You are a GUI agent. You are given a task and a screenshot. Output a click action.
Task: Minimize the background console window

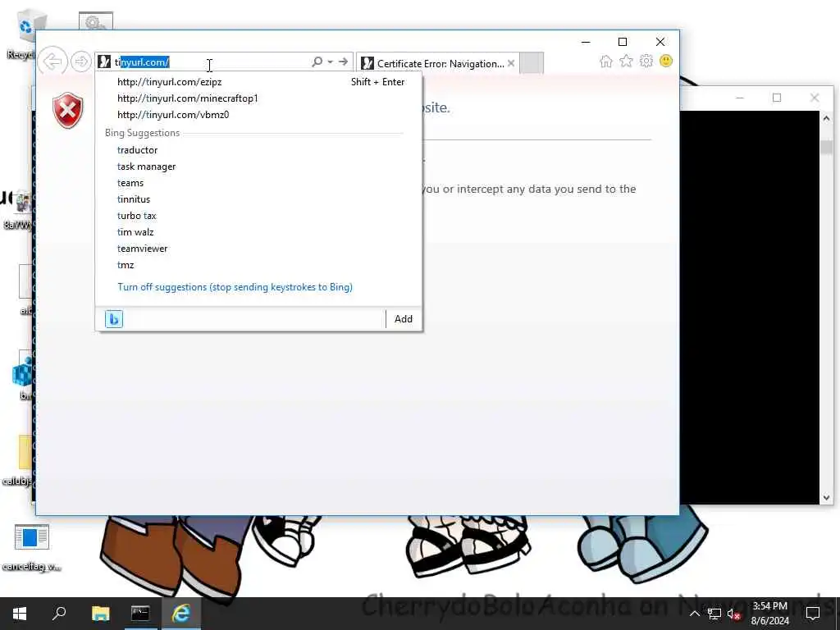pyautogui.click(x=740, y=98)
